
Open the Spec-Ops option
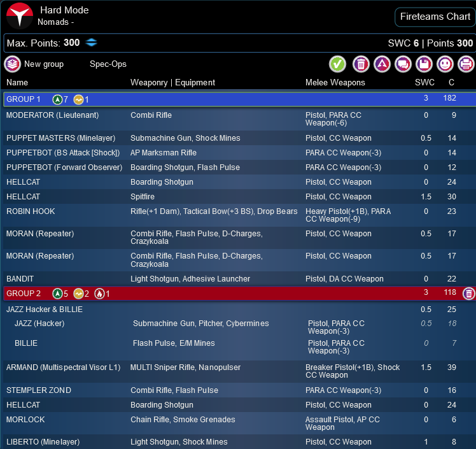click(x=108, y=64)
